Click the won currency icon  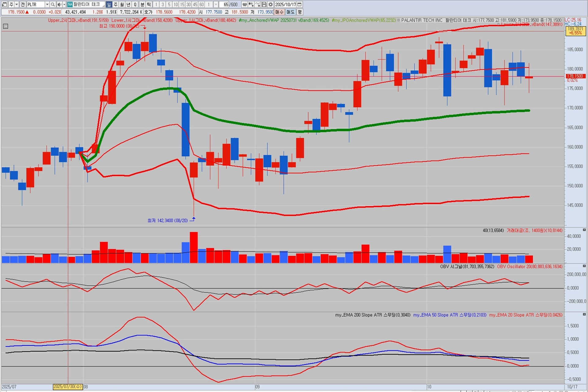(x=244, y=4)
